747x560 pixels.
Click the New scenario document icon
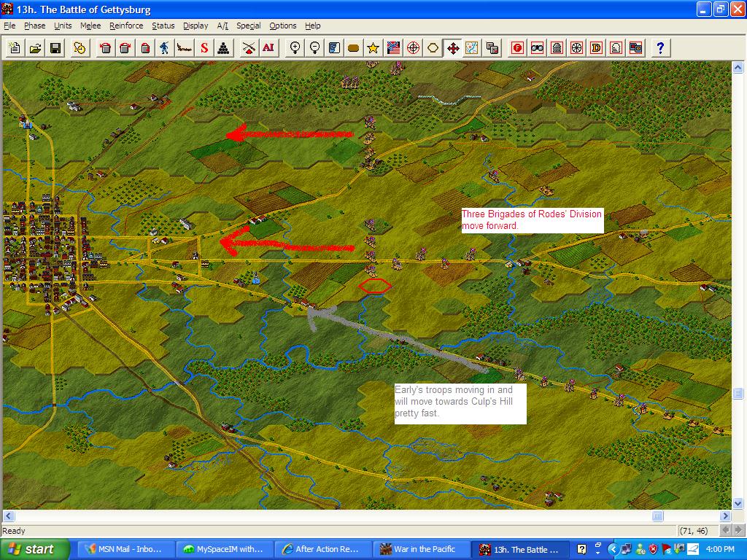point(15,47)
